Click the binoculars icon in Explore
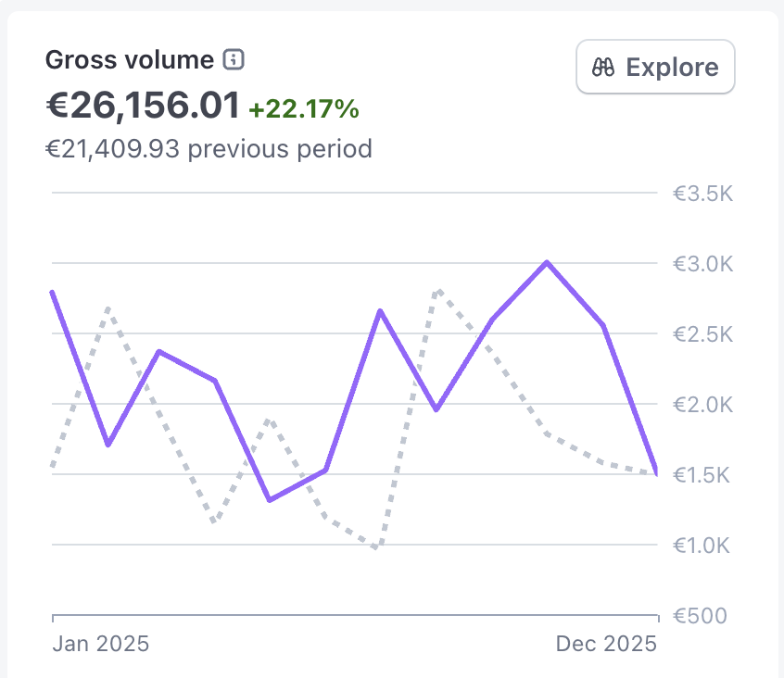Viewport: 784px width, 678px height. (603, 67)
